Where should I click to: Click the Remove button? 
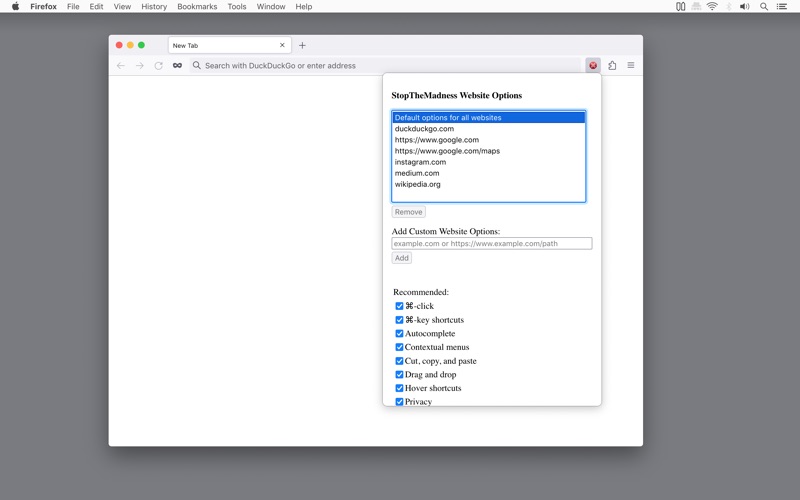(x=408, y=212)
